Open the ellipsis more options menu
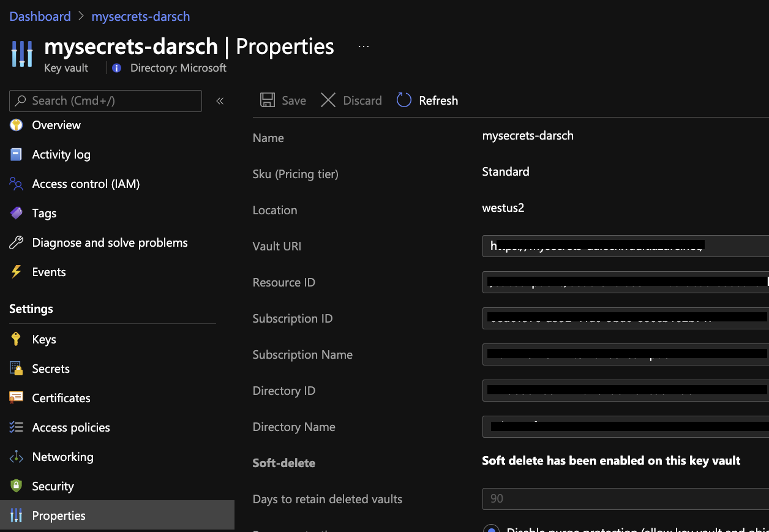The width and height of the screenshot is (769, 532). click(x=364, y=47)
